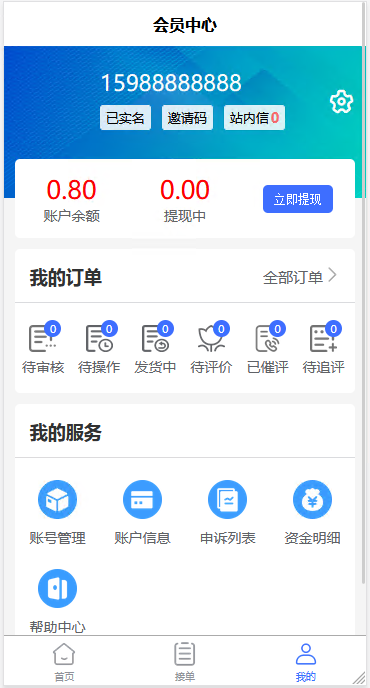The image size is (370, 688).
Task: Open the 待操作 orders icon
Action: coord(99,339)
